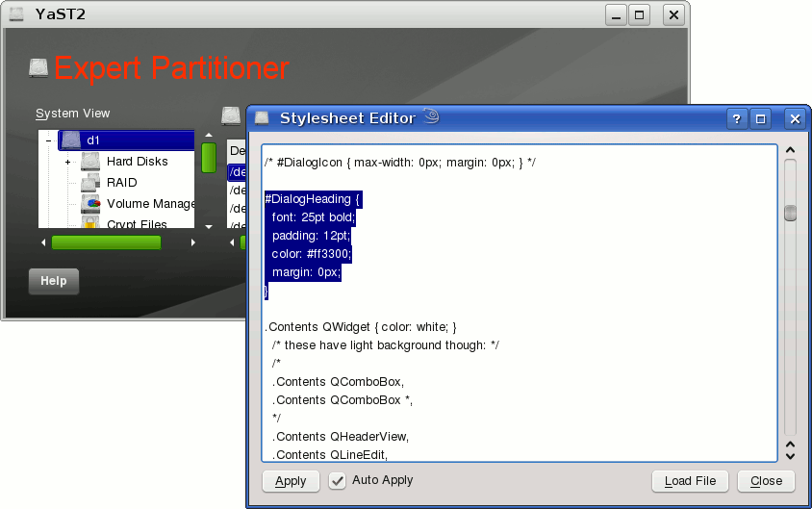Click the Expert Partitioner heading text
Screen dimensions: 812x509
point(171,68)
